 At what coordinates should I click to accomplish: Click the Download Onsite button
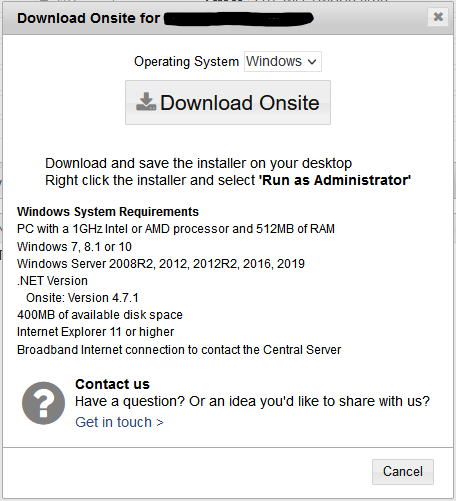point(228,102)
